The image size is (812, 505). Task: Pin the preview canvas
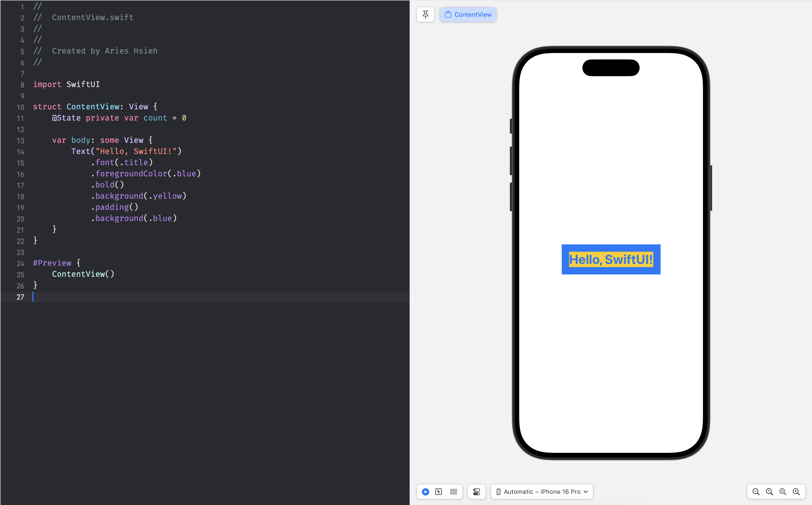pos(425,14)
